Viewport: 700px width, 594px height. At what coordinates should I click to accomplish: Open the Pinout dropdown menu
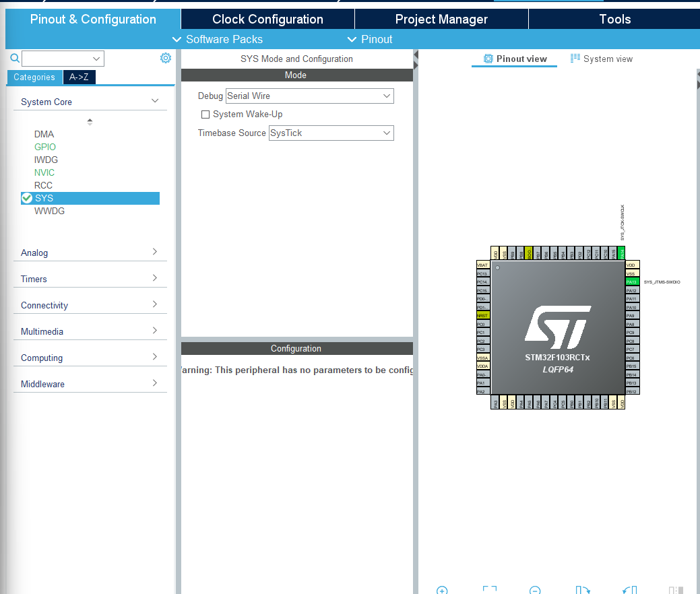[x=370, y=39]
